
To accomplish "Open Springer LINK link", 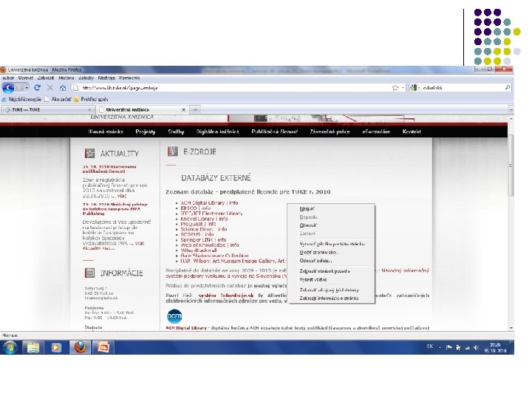I will click(x=197, y=240).
